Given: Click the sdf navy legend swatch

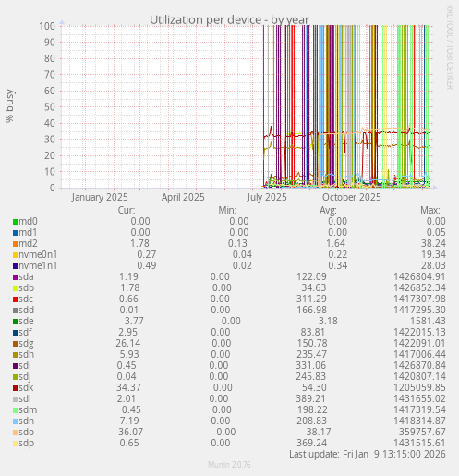Looking at the screenshot, I should [x=16, y=333].
